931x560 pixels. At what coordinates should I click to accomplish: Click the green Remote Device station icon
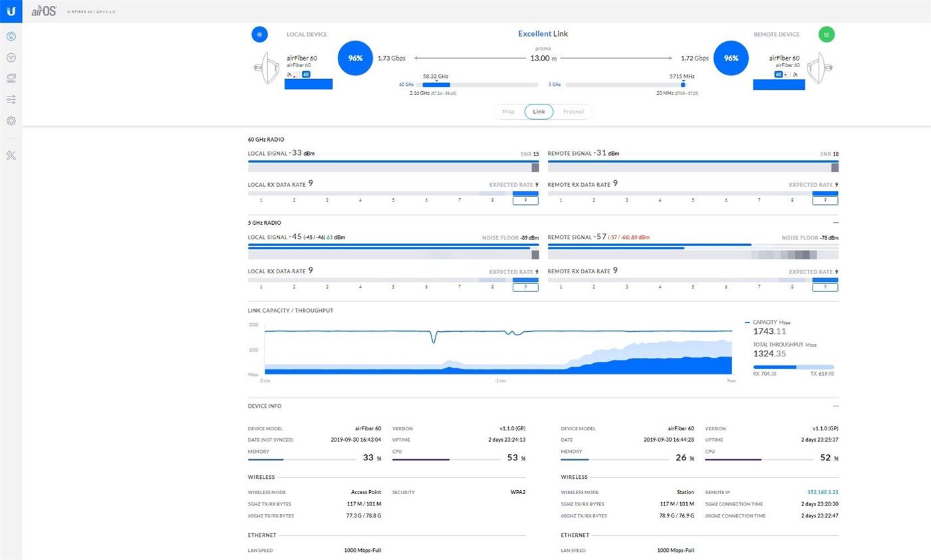pos(827,35)
